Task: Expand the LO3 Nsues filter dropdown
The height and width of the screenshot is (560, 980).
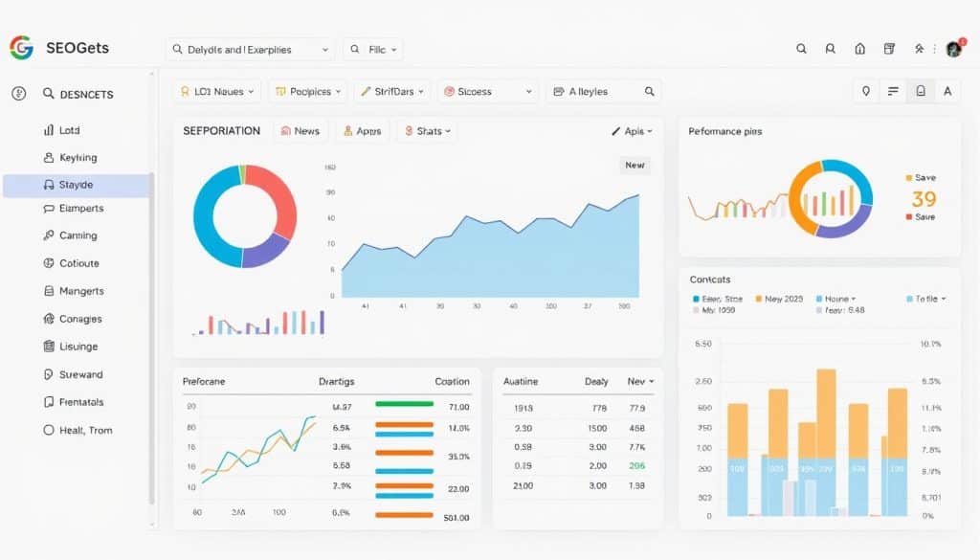Action: coord(217,91)
